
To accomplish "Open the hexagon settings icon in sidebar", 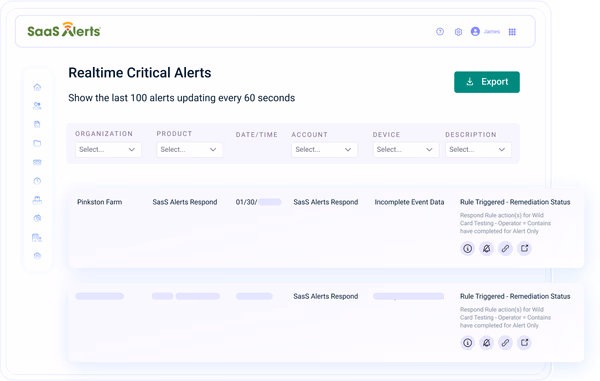I will [37, 256].
